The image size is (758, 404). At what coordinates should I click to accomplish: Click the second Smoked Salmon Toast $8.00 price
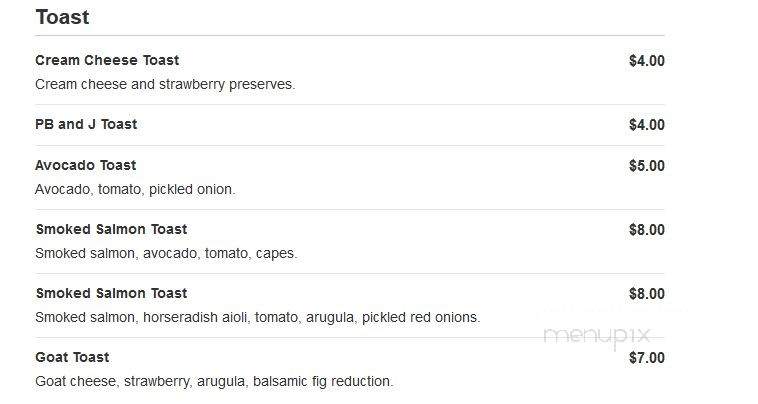tap(646, 294)
